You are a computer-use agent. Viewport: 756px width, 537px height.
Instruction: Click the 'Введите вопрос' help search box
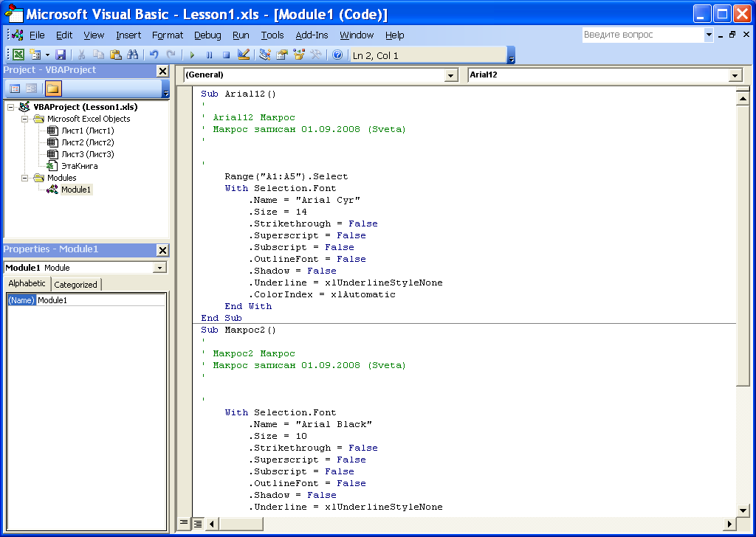pos(643,35)
